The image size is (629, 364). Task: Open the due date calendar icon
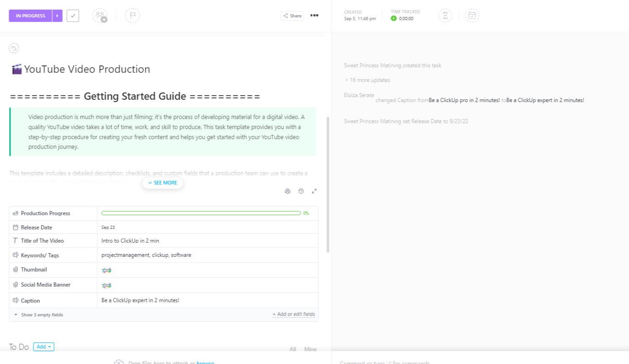click(472, 16)
